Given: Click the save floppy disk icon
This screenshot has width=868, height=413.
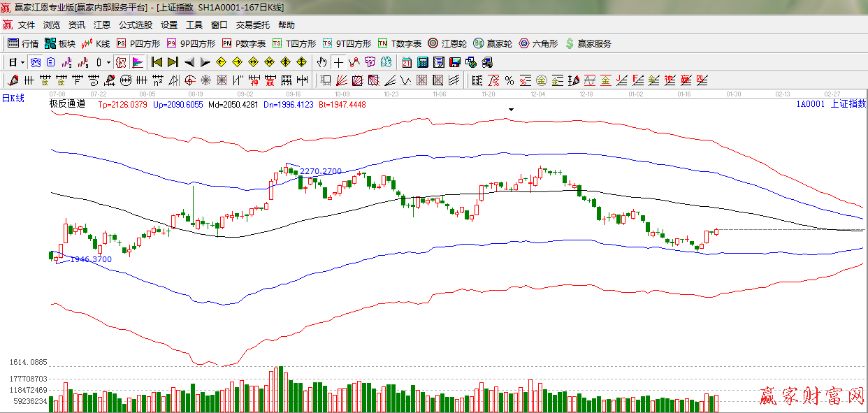Looking at the screenshot, I should tap(455, 62).
